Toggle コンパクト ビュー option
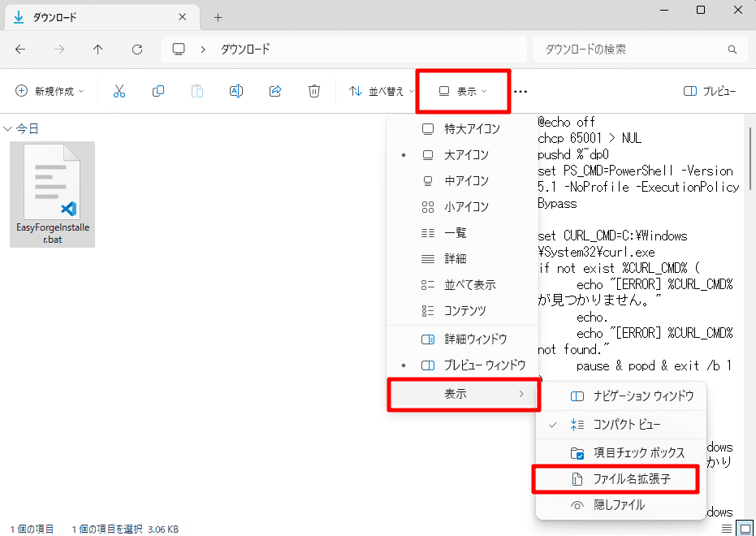The image size is (756, 536). pos(621,425)
